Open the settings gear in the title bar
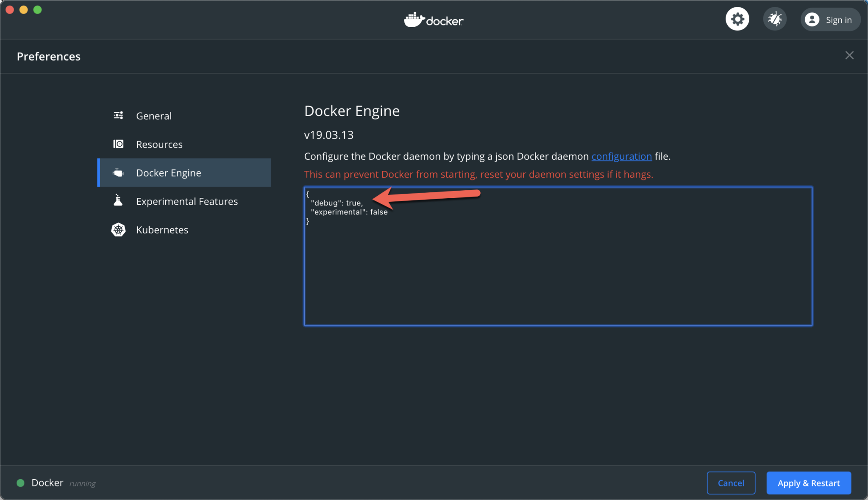The height and width of the screenshot is (500, 868). (x=737, y=19)
